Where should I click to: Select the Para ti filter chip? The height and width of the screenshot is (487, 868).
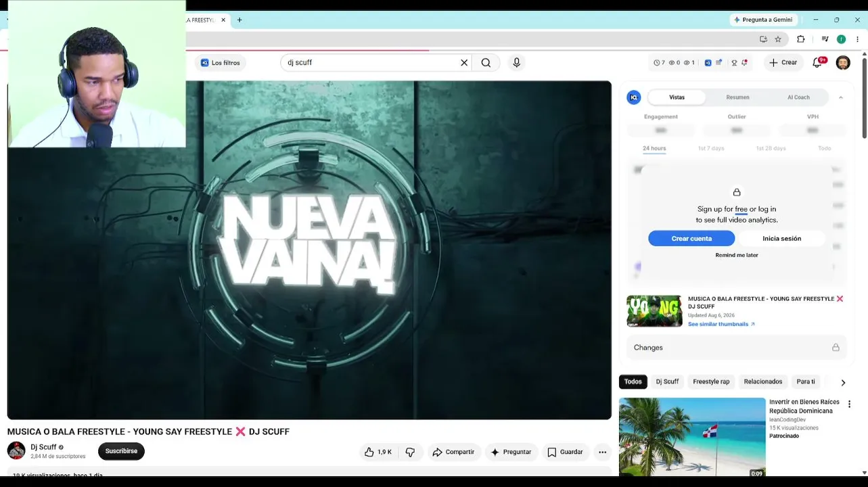point(805,381)
